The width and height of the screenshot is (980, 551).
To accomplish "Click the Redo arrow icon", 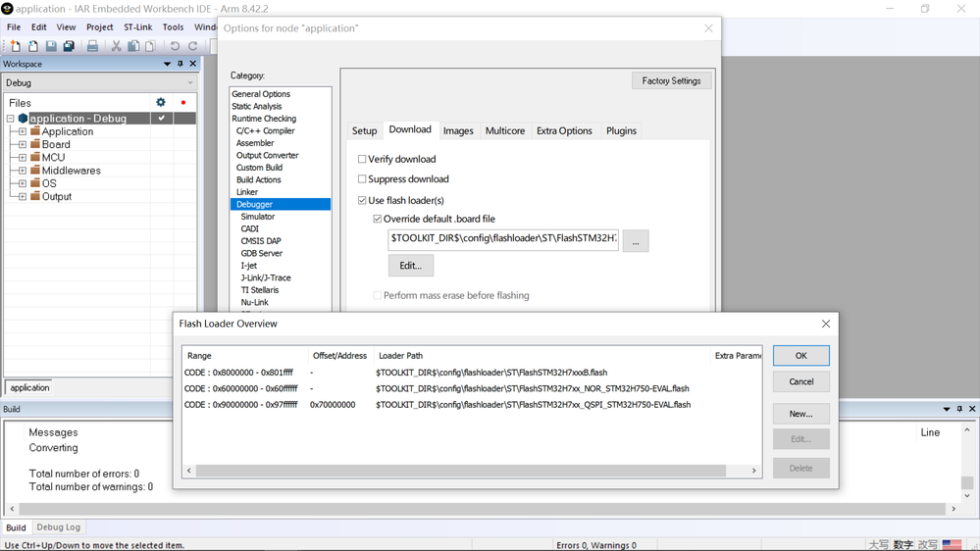I will 193,46.
